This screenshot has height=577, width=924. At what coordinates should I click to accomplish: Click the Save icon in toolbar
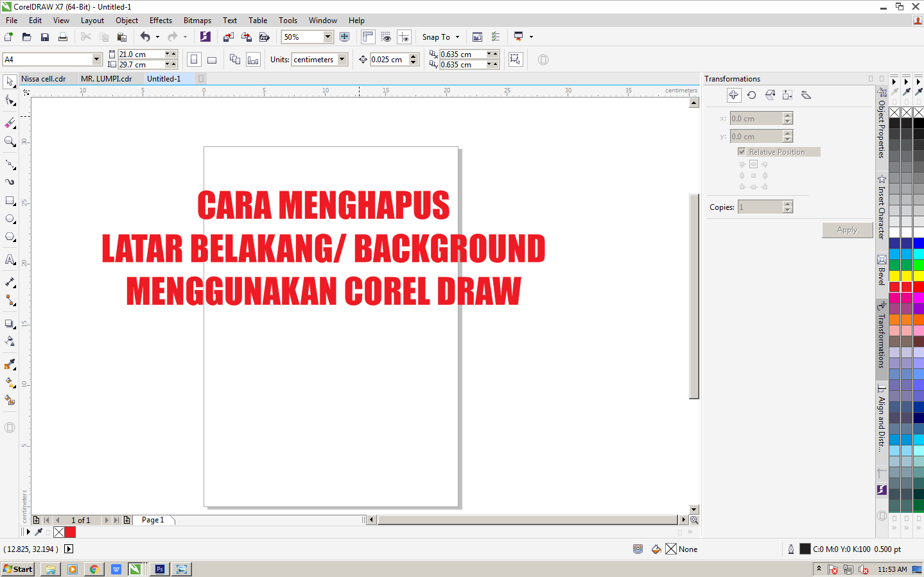click(44, 37)
